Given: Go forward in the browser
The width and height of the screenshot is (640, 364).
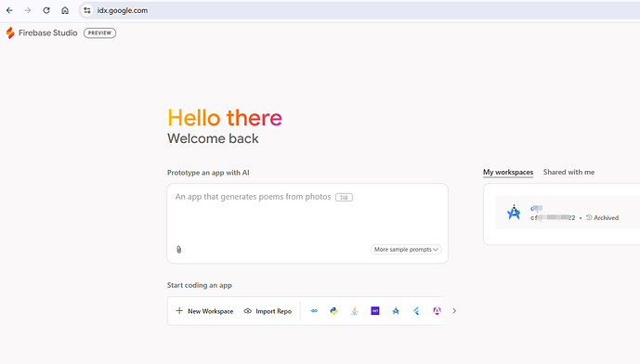Looking at the screenshot, I should pos(28,10).
